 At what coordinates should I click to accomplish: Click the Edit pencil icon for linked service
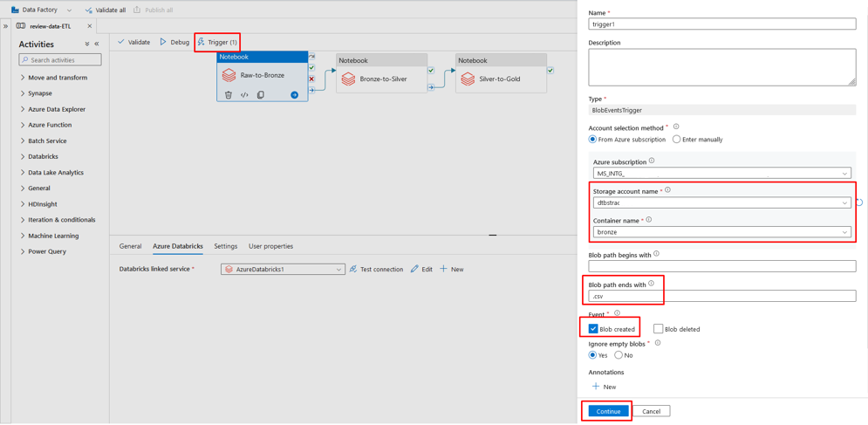click(x=414, y=270)
